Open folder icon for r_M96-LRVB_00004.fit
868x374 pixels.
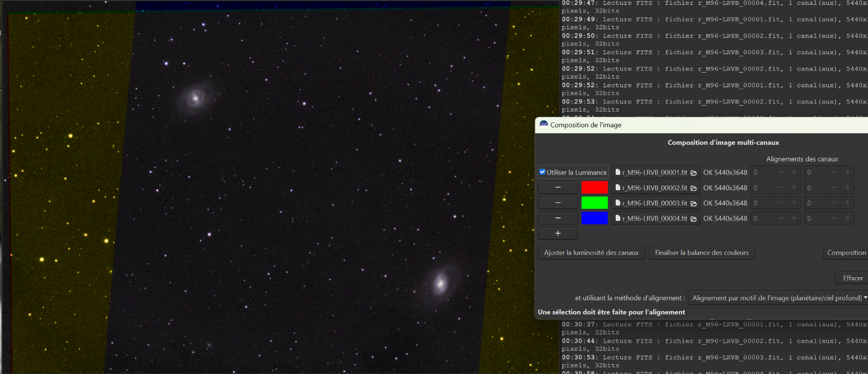(693, 218)
